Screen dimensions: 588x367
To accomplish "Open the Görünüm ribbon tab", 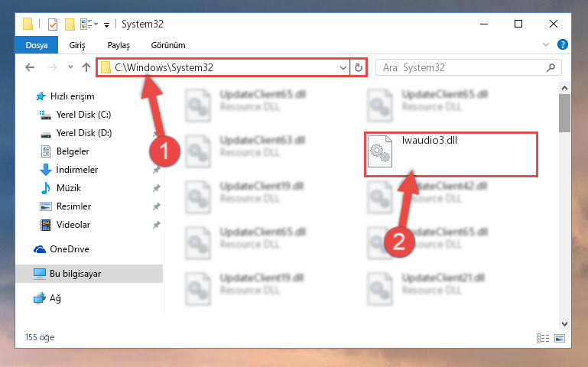I will pos(168,45).
